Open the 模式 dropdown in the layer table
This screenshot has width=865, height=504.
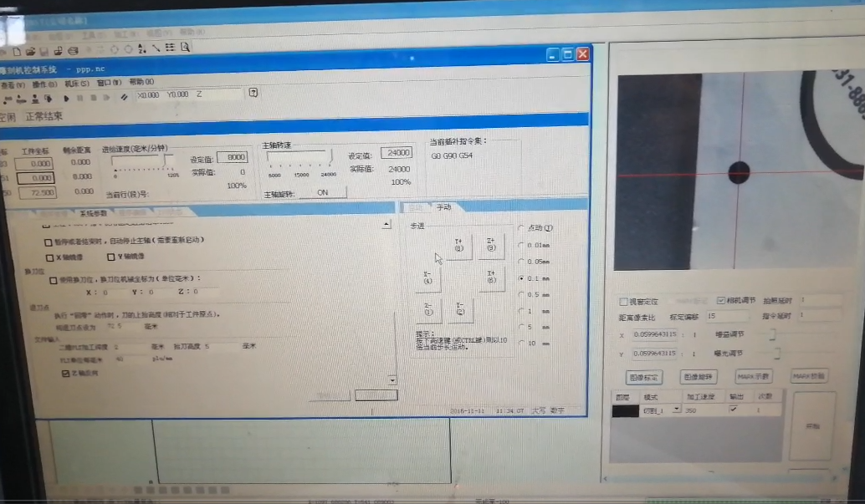pyautogui.click(x=675, y=410)
